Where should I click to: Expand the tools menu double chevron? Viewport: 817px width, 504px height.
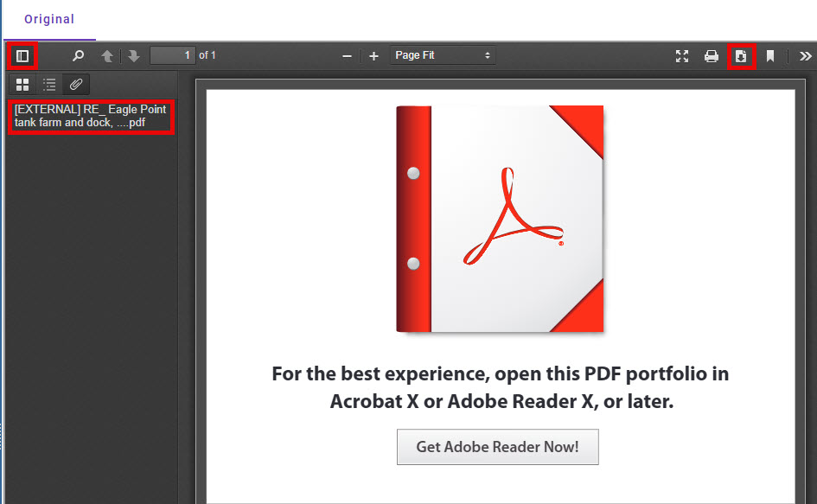805,56
